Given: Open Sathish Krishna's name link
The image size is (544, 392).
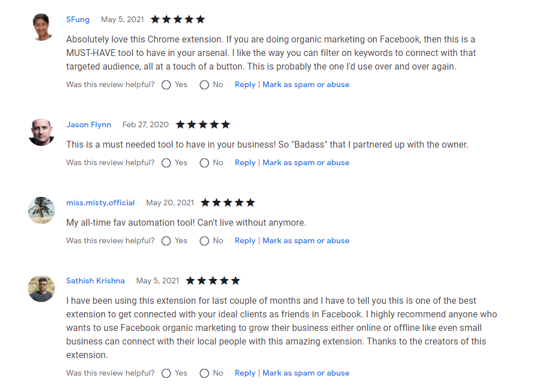Looking at the screenshot, I should (95, 281).
